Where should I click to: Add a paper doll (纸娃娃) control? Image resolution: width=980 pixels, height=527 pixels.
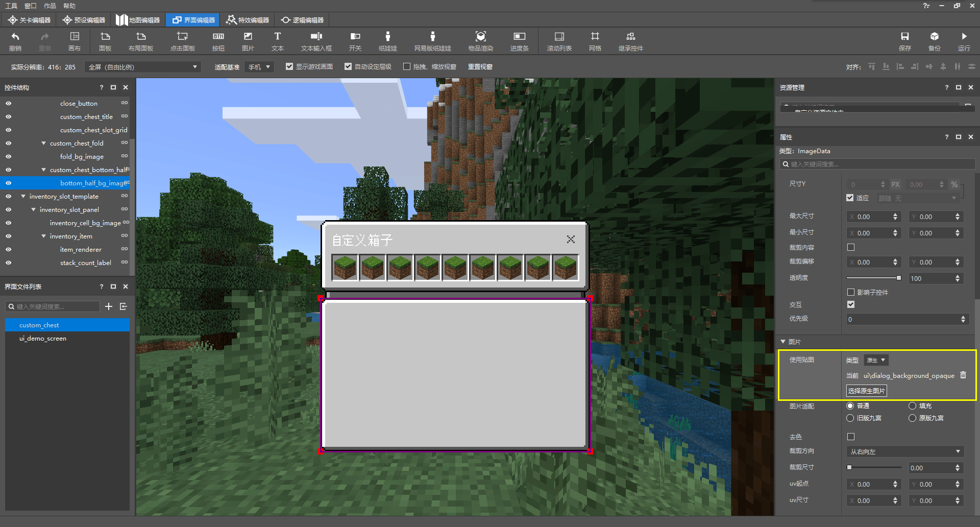pyautogui.click(x=388, y=41)
